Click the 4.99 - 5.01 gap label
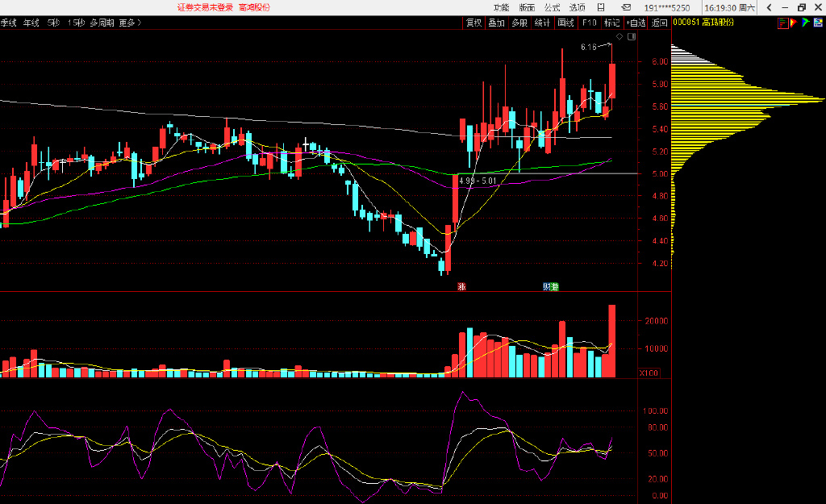This screenshot has height=504, width=826. [x=478, y=181]
